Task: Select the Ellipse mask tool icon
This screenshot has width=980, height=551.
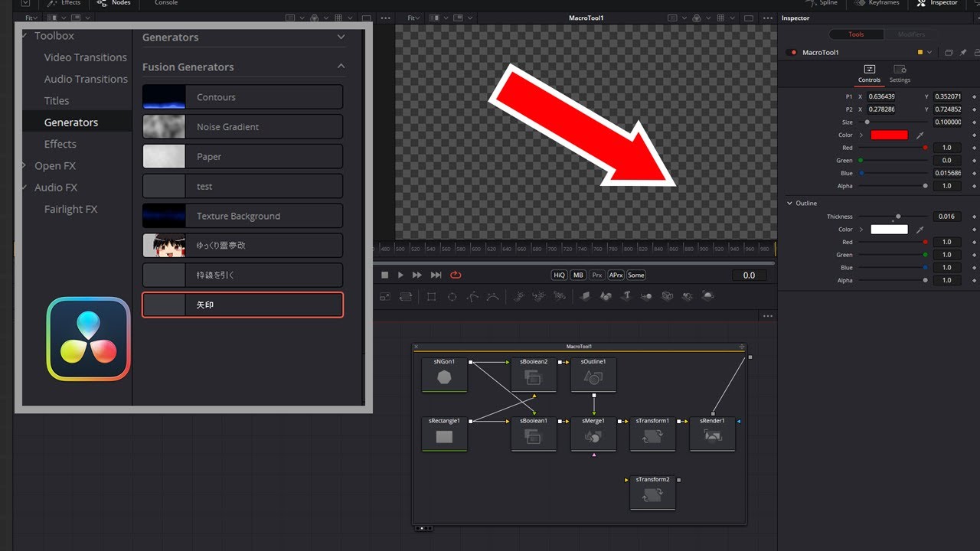Action: [452, 296]
